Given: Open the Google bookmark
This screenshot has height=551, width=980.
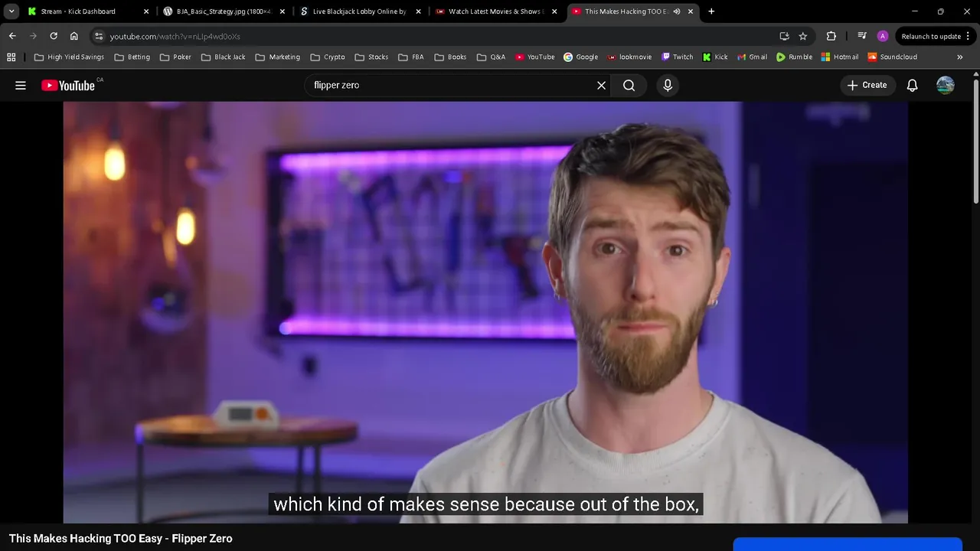Looking at the screenshot, I should coord(580,57).
